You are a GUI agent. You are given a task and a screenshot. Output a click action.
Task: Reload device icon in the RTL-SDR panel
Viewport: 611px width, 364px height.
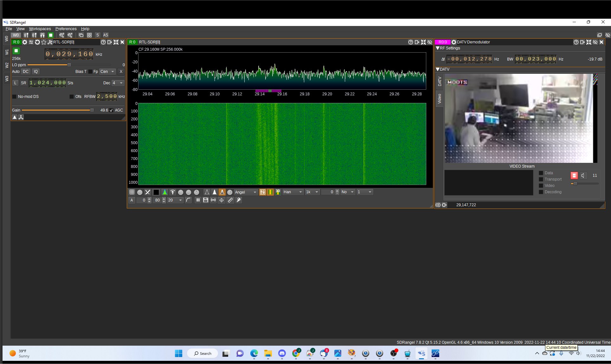click(37, 42)
